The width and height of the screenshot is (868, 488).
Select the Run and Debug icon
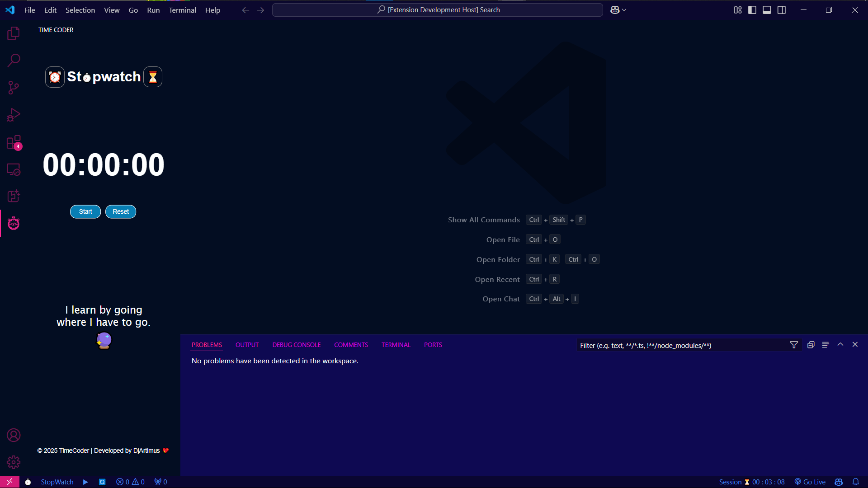(x=14, y=115)
